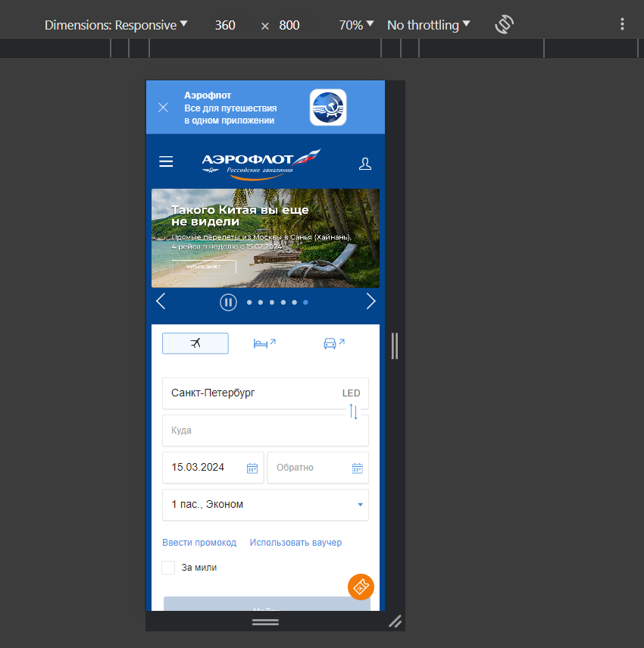Click the viewport width field 360

tap(225, 25)
